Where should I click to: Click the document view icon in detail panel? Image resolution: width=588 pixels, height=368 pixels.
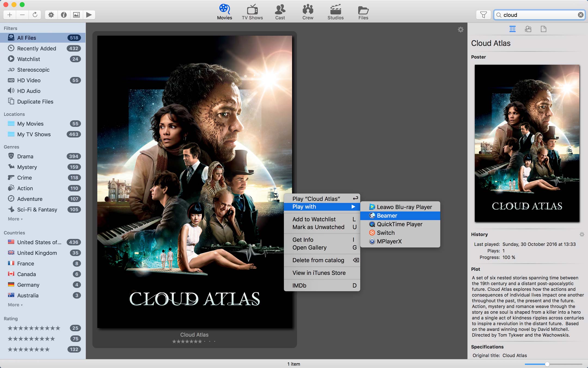click(544, 29)
